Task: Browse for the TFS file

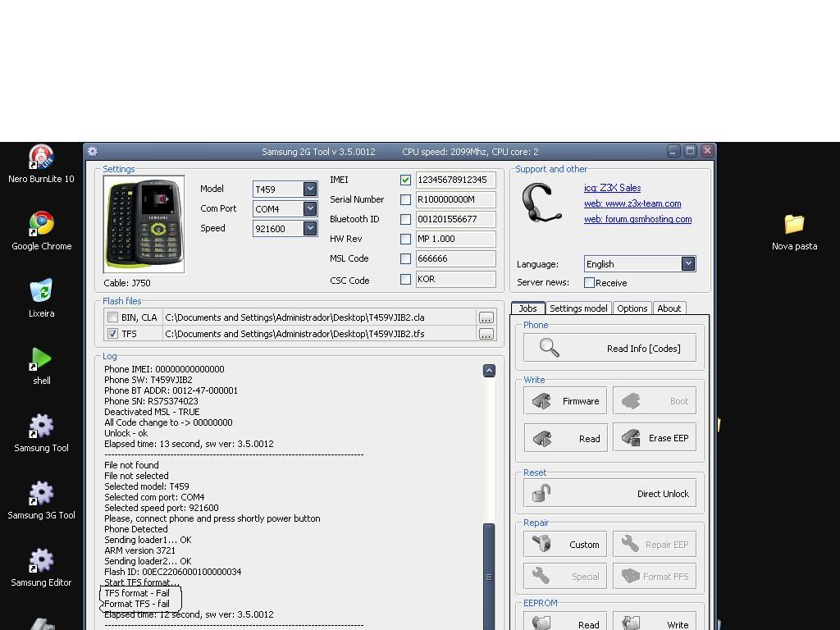Action: pos(486,335)
